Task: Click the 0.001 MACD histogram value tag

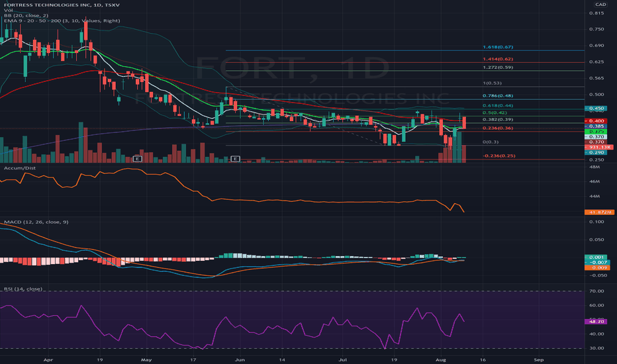Action: [x=597, y=257]
